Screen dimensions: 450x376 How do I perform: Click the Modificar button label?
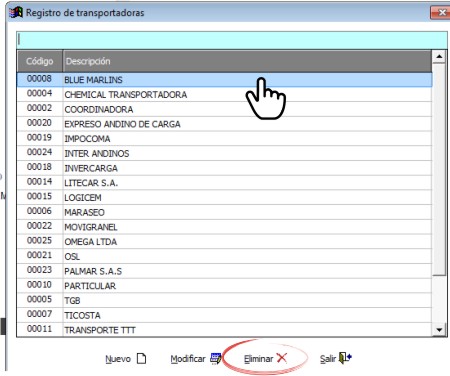pyautogui.click(x=188, y=359)
